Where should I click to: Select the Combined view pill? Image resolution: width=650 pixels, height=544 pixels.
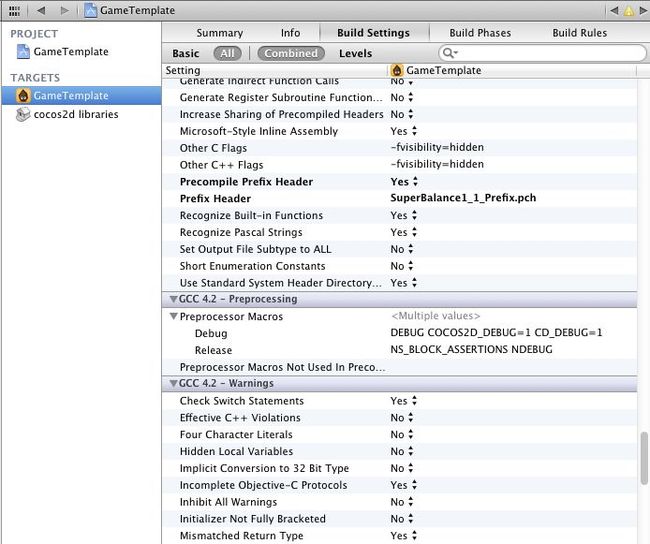(291, 53)
